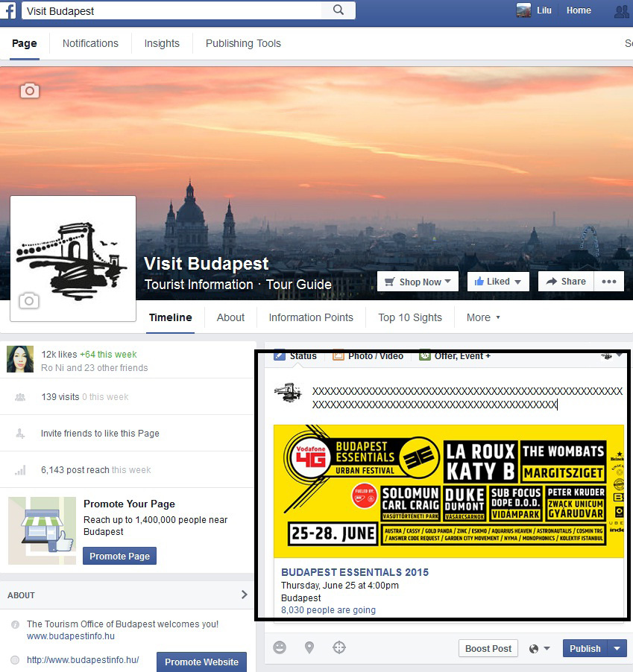Viewport: 633px width, 672px height.
Task: Open Ro Ni and 23 other friends
Action: pos(95,368)
